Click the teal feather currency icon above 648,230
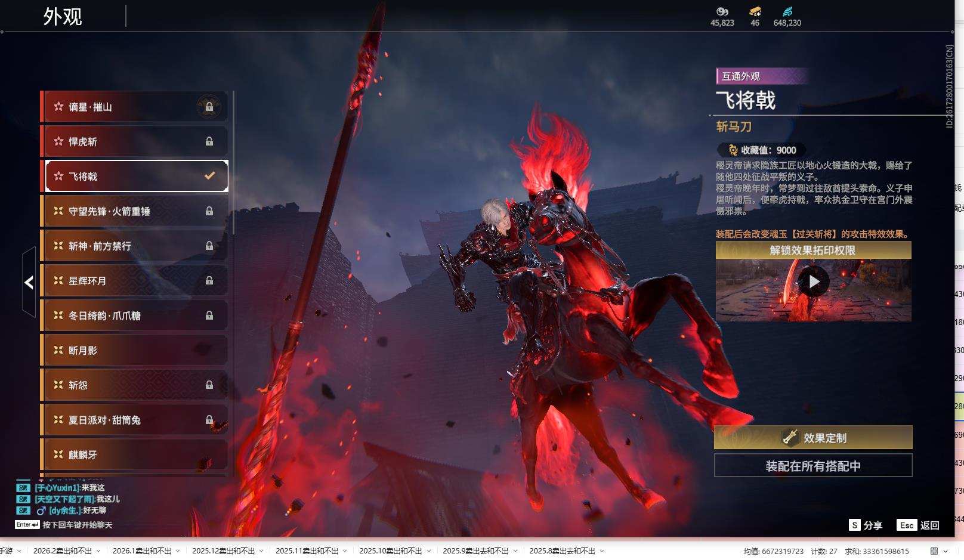 pyautogui.click(x=787, y=11)
